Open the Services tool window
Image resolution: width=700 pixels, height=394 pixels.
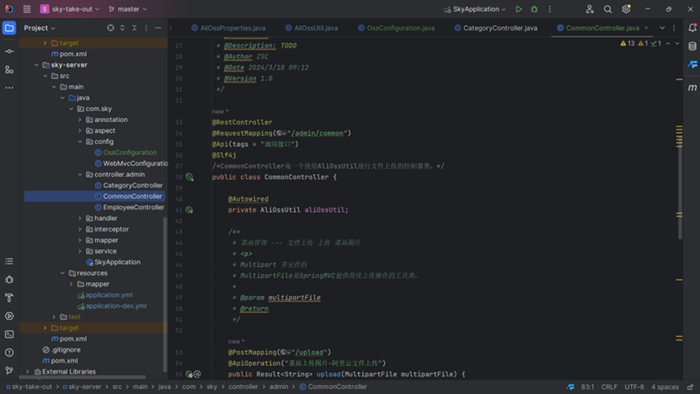pos(9,316)
